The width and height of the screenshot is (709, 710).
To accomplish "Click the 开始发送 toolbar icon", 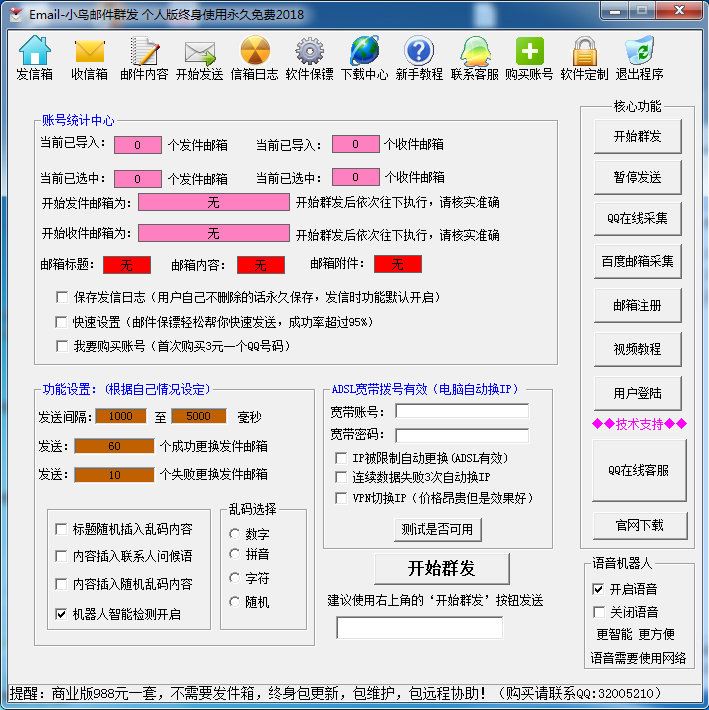I will (200, 52).
